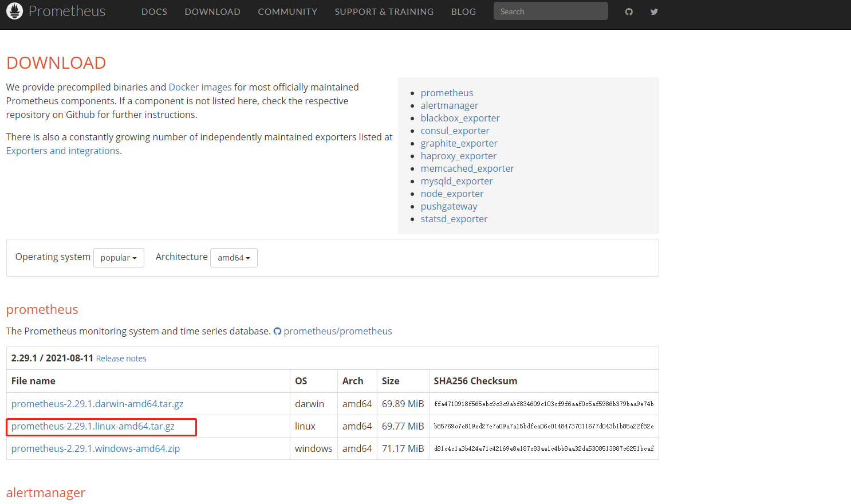Screen dimensions: 851x504
Task: Click the DOWNLOAD page heading
Action: 56,62
